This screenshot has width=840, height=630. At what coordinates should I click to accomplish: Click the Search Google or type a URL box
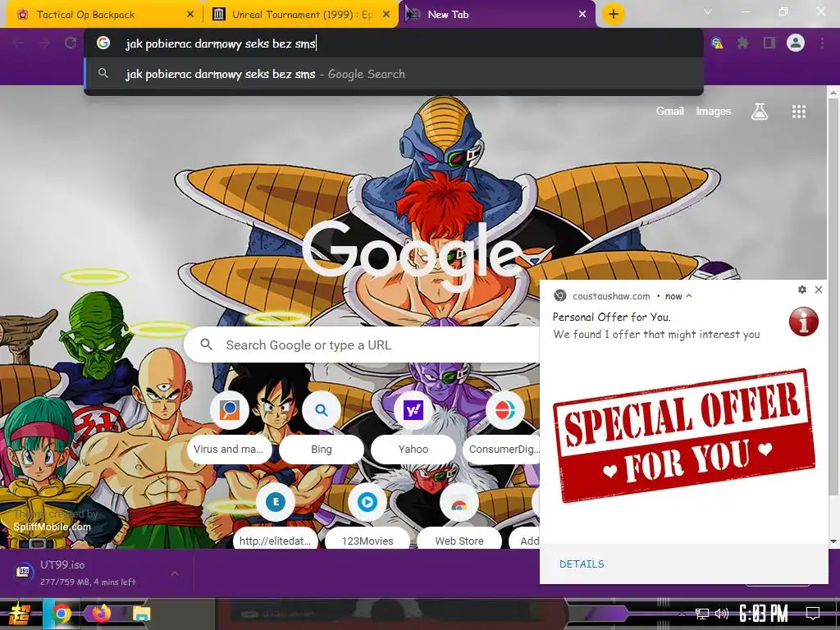[362, 345]
